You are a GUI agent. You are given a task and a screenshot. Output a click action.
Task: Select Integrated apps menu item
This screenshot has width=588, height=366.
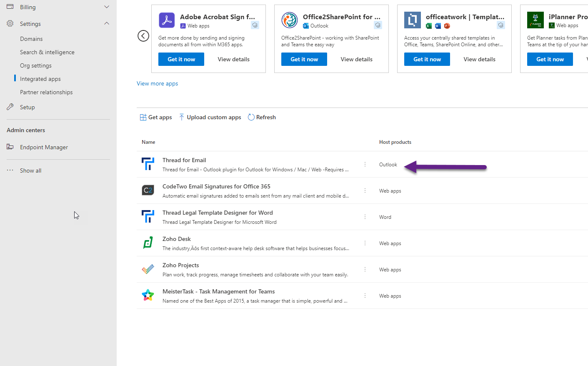[x=40, y=79]
